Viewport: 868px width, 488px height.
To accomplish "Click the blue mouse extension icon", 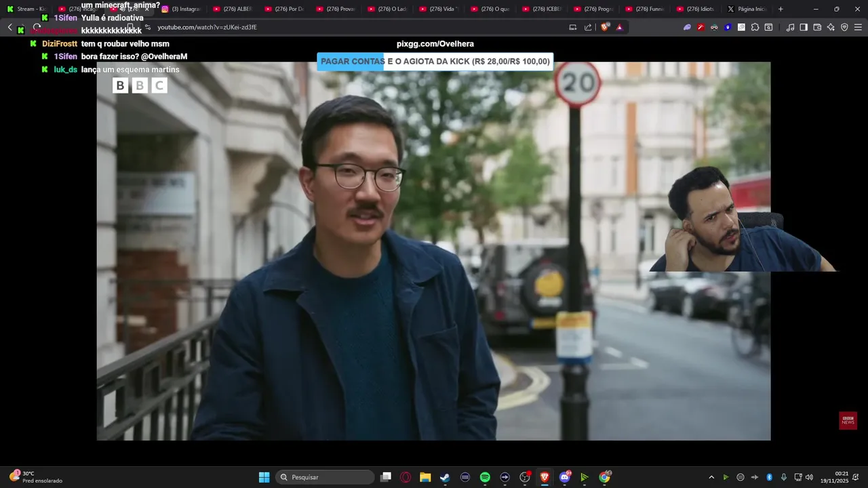I will [728, 27].
